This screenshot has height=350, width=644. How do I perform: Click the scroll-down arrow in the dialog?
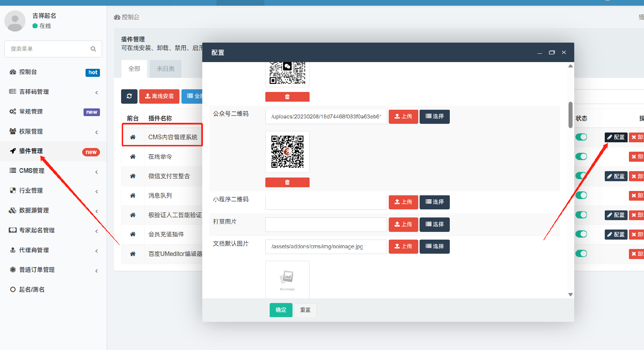pos(570,295)
